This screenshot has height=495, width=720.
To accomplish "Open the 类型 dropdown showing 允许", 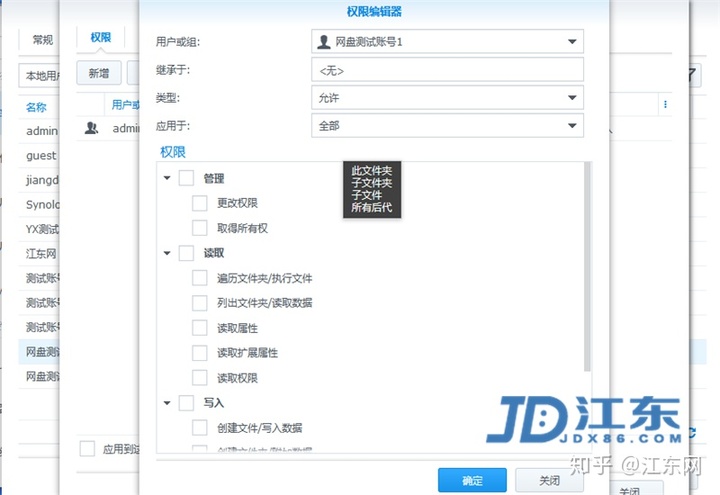I will point(447,97).
